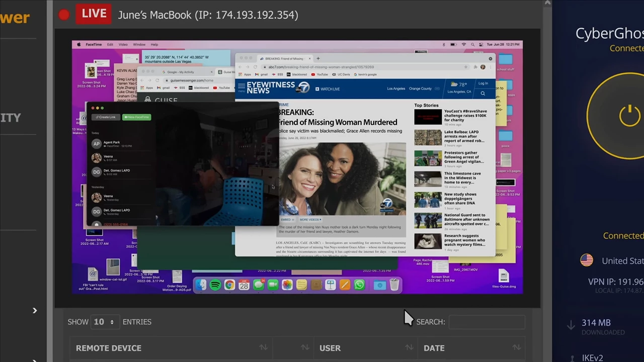Click Create Link in FaceTime window

(x=106, y=117)
